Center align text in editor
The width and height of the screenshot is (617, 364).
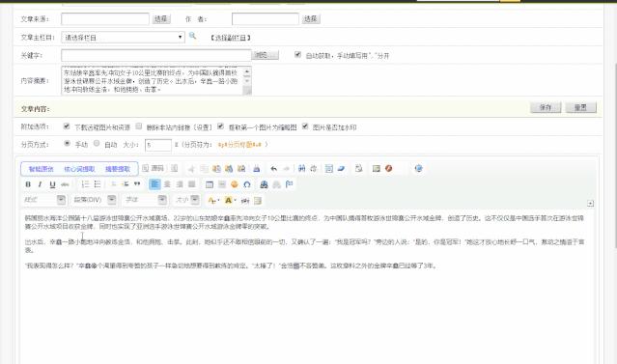click(167, 184)
